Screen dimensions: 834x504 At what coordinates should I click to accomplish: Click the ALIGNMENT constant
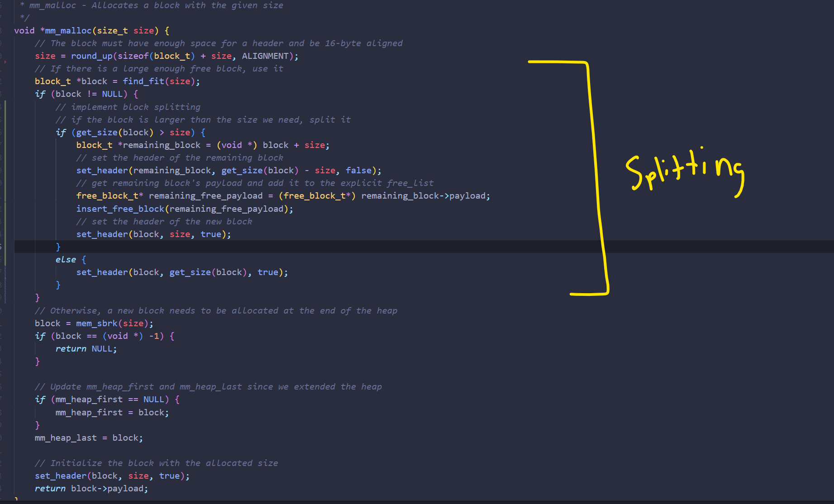(x=265, y=56)
